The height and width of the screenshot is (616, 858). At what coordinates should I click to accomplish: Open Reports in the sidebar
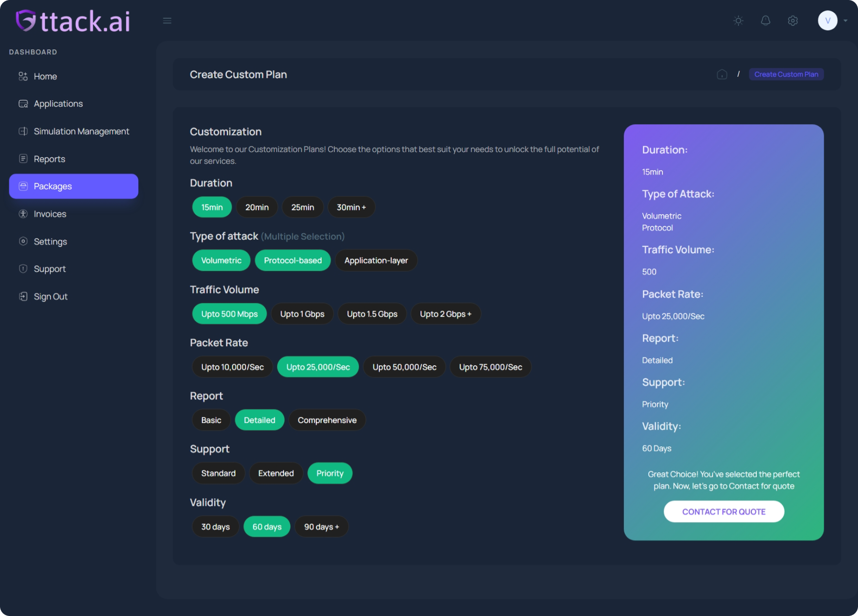coord(73,159)
